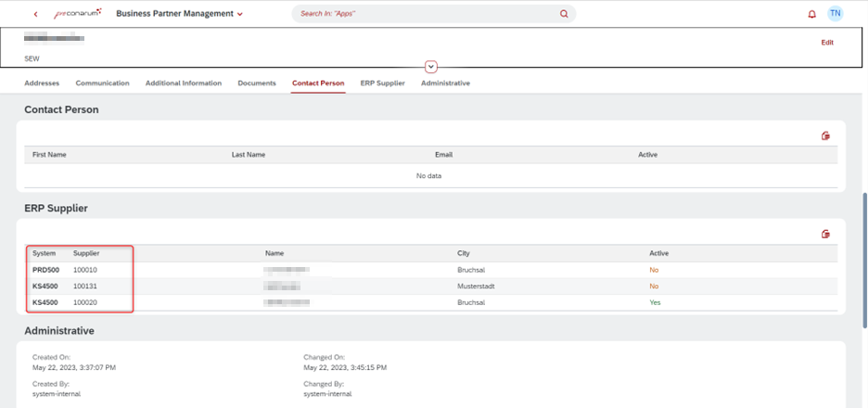Select the Documents tab
Image resolution: width=868 pixels, height=408 pixels.
(257, 83)
